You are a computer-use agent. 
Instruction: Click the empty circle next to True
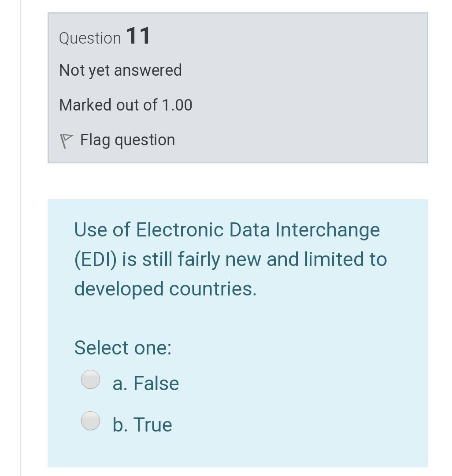click(90, 421)
